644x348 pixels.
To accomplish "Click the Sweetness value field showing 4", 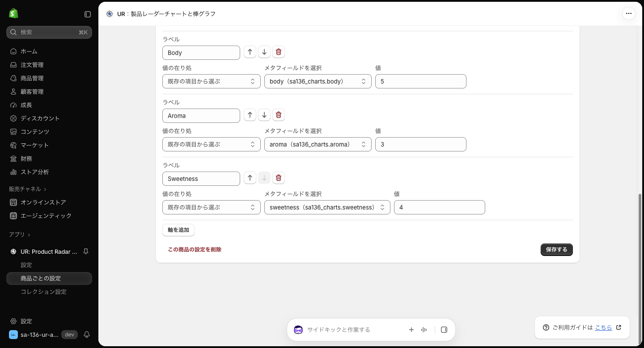I will [x=440, y=207].
